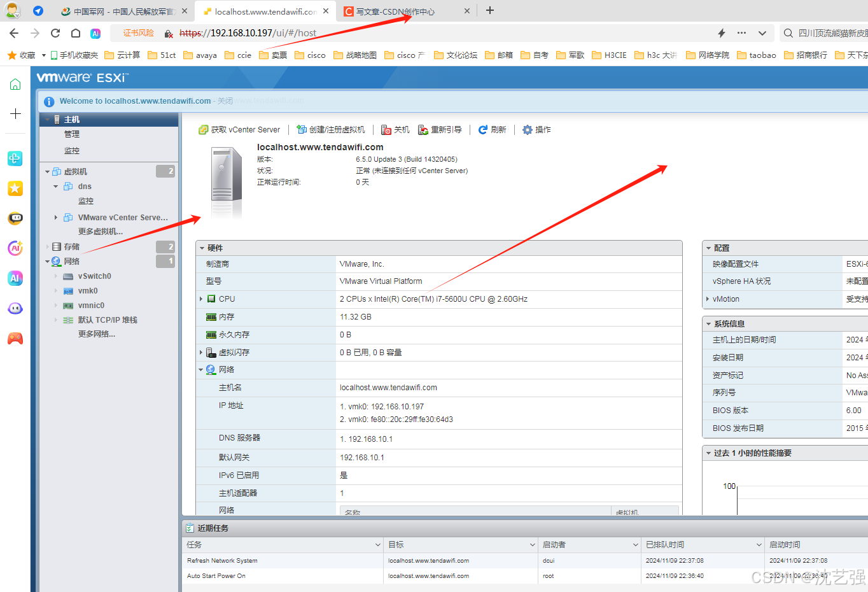Click the VMware ESXi logo
Image resolution: width=868 pixels, height=592 pixels.
click(x=83, y=78)
